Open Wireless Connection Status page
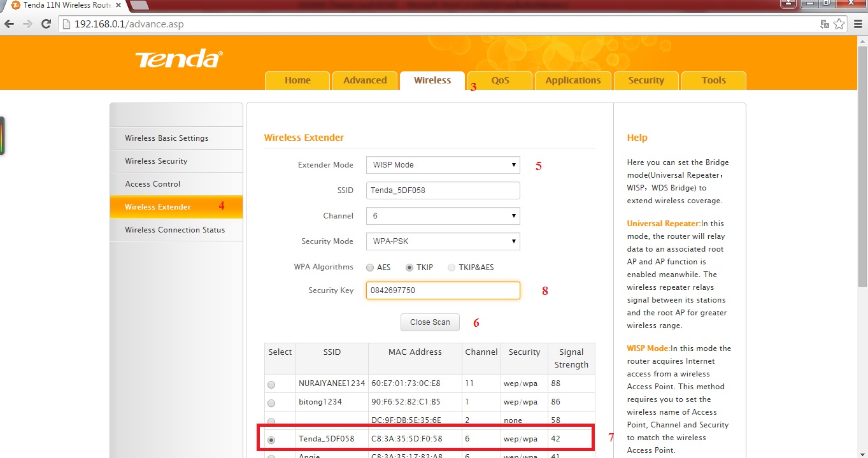The width and height of the screenshot is (868, 458). [176, 230]
